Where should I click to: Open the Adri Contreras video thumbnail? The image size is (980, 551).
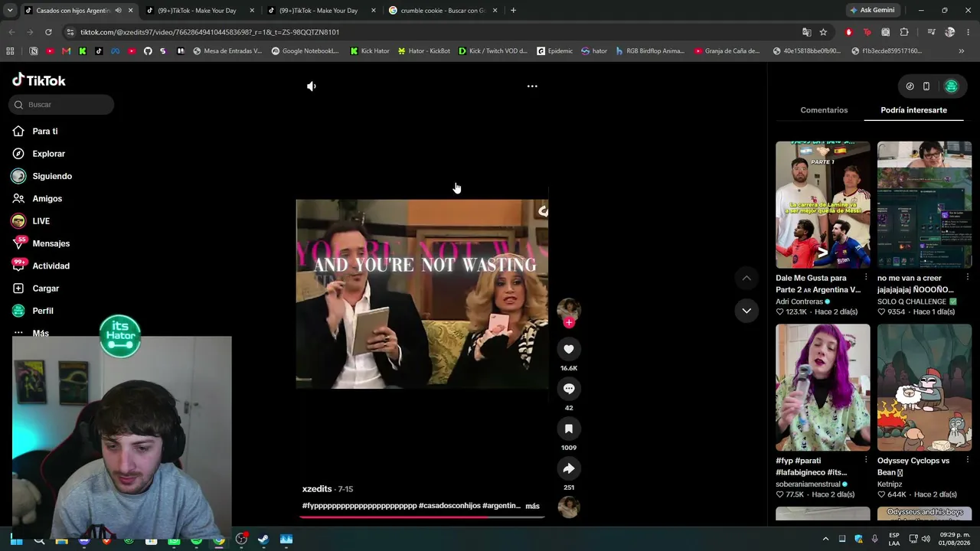823,204
